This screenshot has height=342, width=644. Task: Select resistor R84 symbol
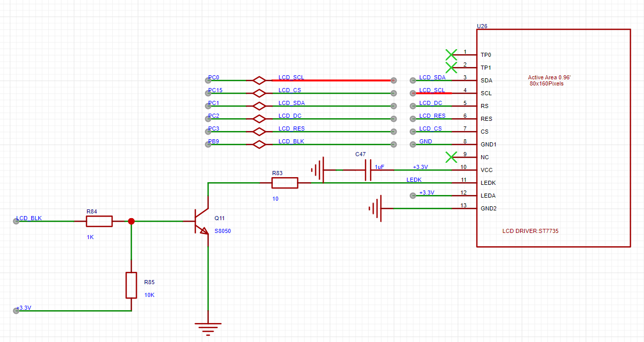coord(99,221)
